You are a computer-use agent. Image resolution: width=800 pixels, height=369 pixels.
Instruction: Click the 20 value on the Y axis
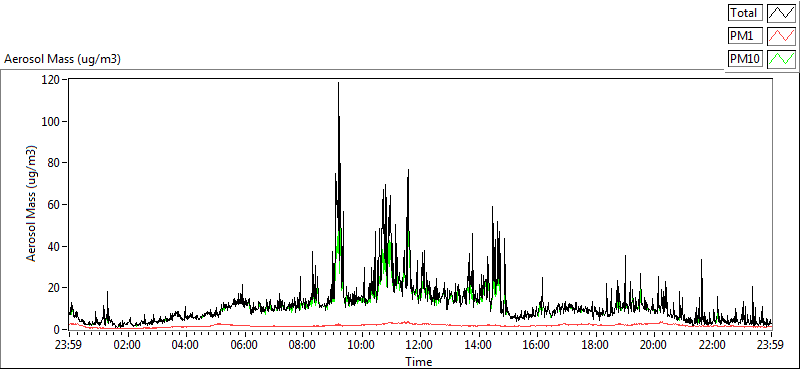click(x=55, y=288)
